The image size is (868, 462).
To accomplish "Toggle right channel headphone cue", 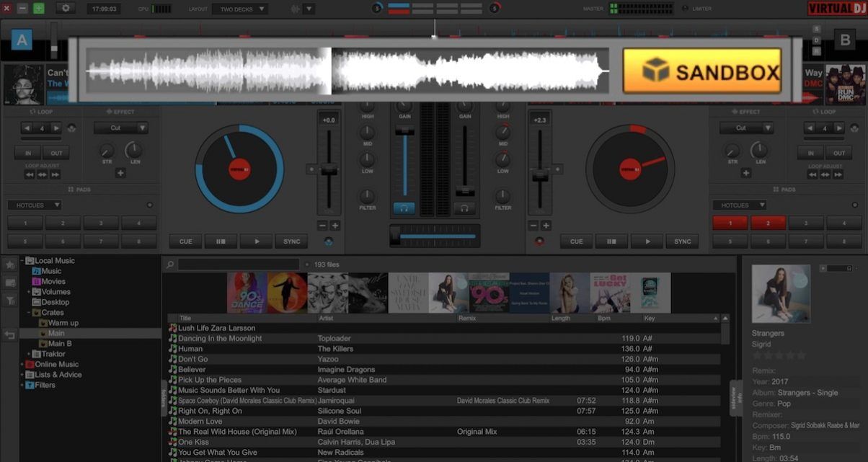I will point(464,208).
